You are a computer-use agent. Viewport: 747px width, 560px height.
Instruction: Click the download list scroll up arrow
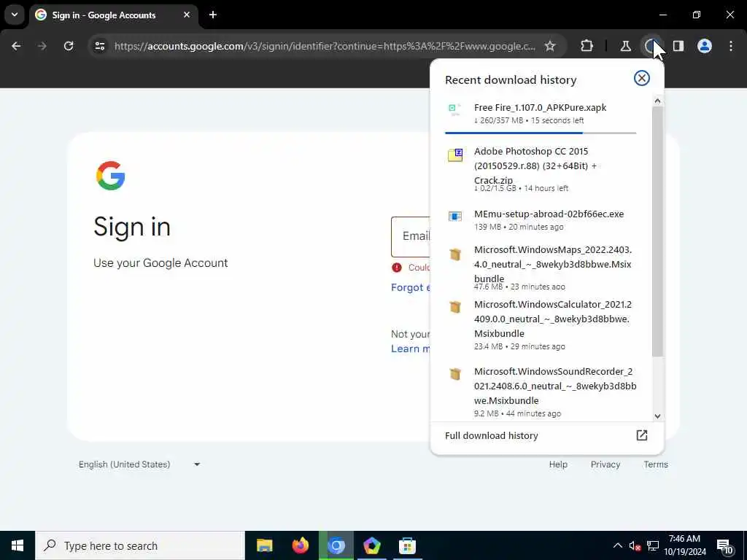[657, 101]
